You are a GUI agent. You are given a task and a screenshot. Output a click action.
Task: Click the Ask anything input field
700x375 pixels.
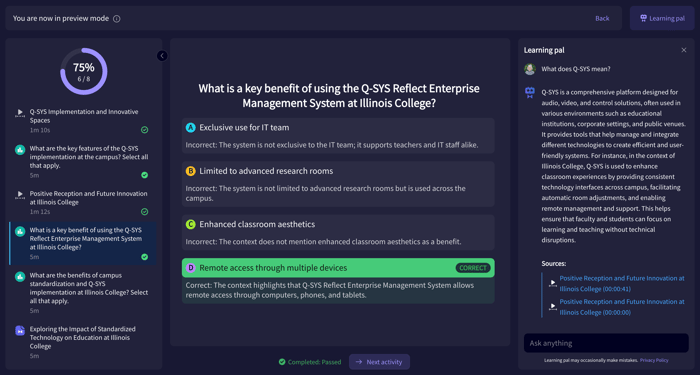coord(606,343)
